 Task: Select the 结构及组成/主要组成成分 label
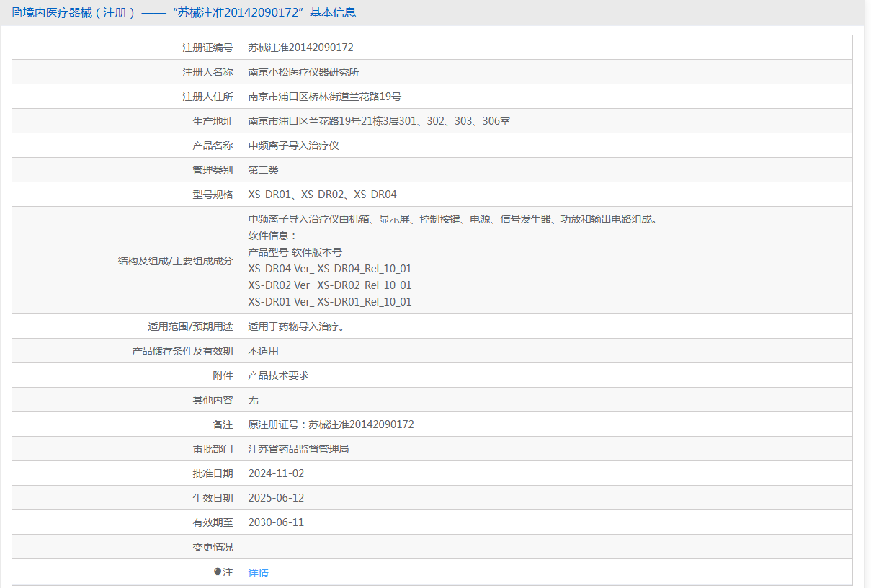(x=175, y=261)
